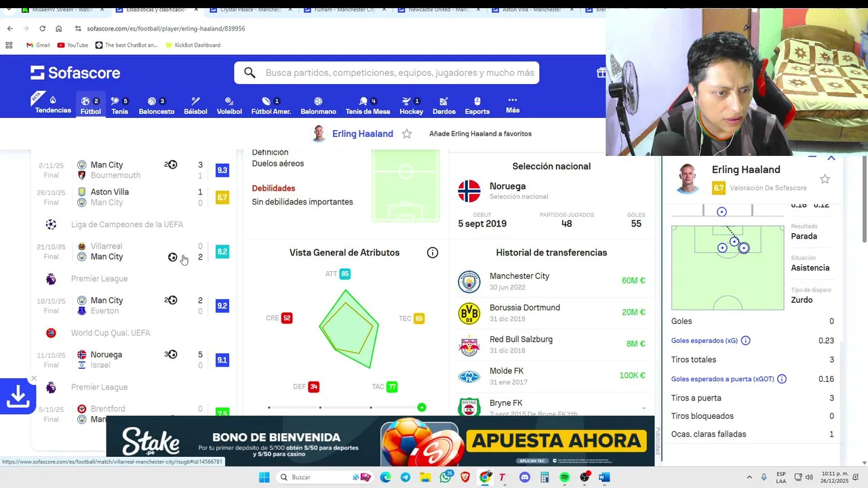This screenshot has height=488, width=868.
Task: Open Manchester City transfer entry
Action: pos(551,281)
